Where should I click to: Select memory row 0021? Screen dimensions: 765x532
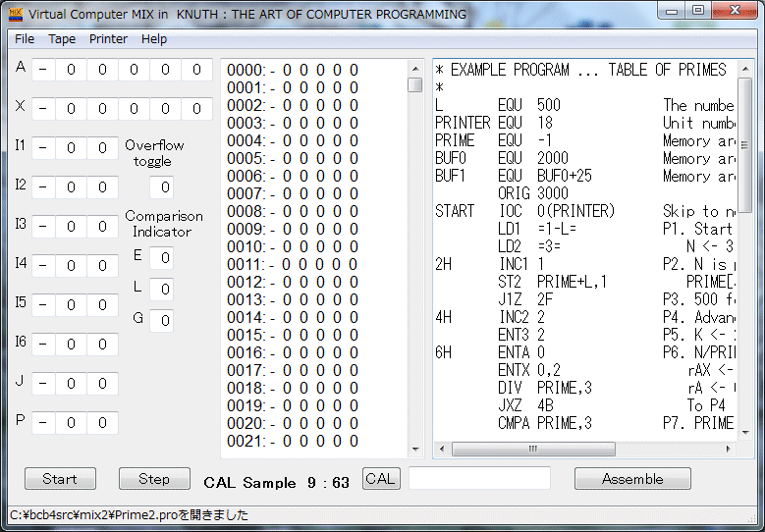click(x=293, y=442)
